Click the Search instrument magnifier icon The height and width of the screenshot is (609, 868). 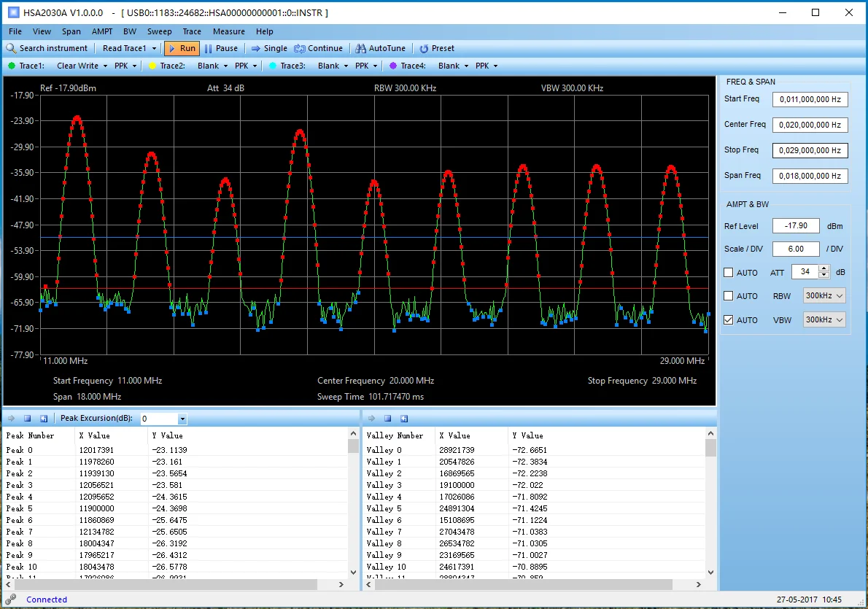coord(12,48)
